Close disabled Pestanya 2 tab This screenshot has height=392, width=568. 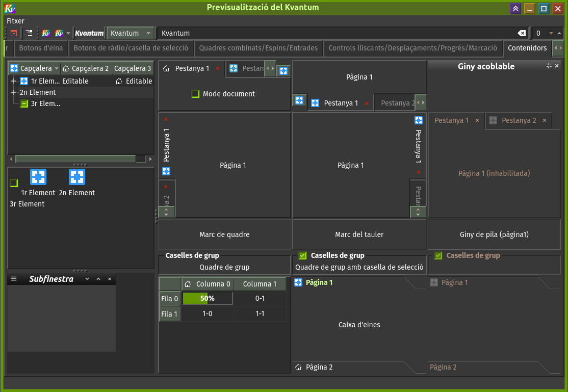pyautogui.click(x=545, y=120)
